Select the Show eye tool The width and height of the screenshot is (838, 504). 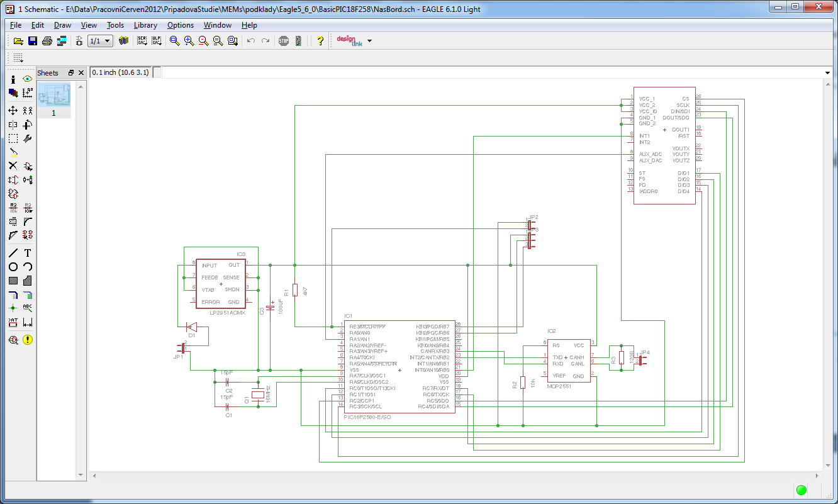(x=28, y=79)
